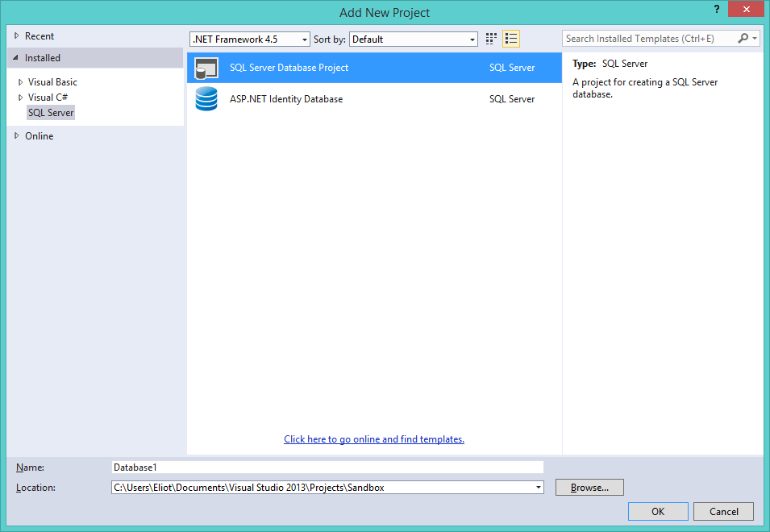Screen dimensions: 770x532
Task: Close the Add New Project dialog
Action: [746, 9]
